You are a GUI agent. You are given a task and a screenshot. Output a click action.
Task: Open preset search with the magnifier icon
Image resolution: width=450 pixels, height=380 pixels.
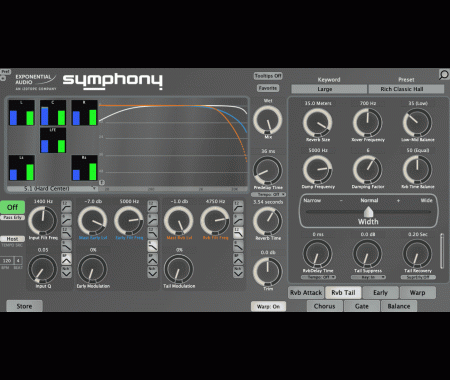click(444, 75)
